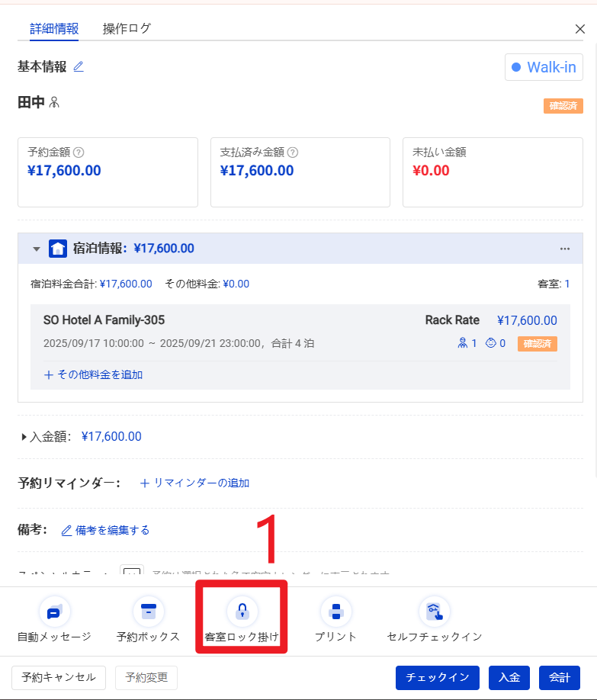Image resolution: width=597 pixels, height=700 pixels.
Task: Expand the 入金額 section
Action: 25,437
